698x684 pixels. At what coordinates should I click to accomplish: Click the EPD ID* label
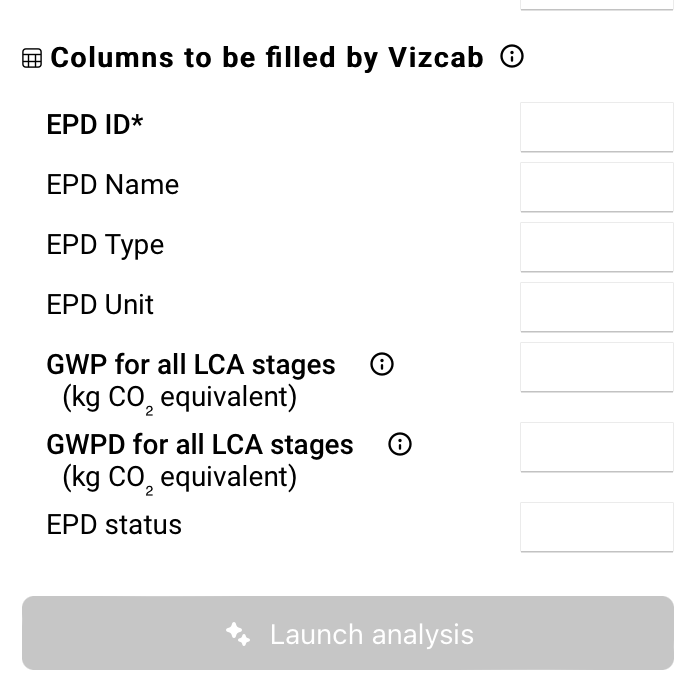pos(95,125)
